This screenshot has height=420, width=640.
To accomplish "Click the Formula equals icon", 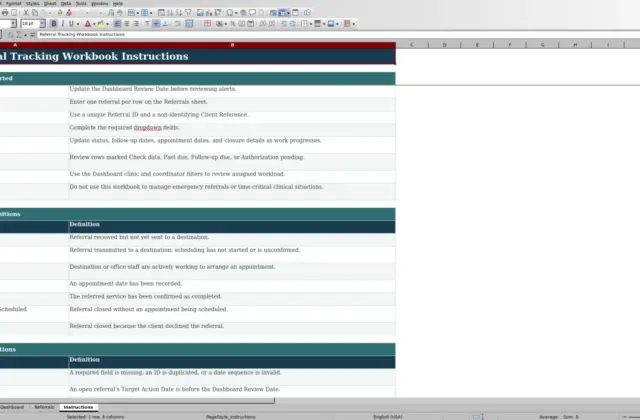I will point(32,35).
